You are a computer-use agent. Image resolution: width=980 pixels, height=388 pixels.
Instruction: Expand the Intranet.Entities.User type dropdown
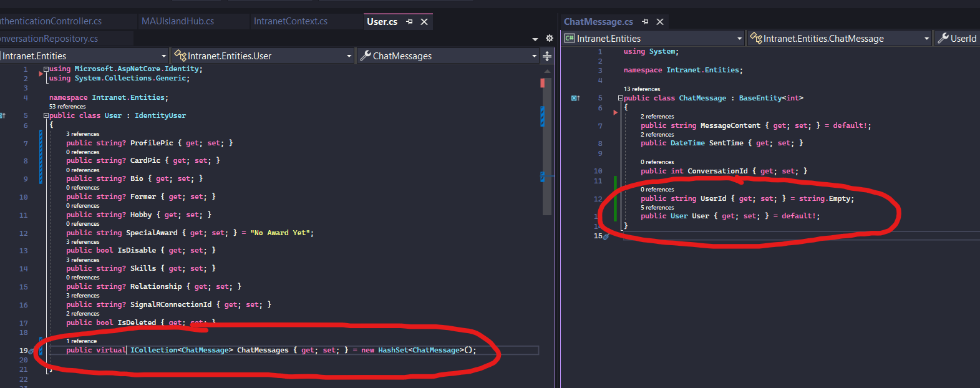click(349, 56)
